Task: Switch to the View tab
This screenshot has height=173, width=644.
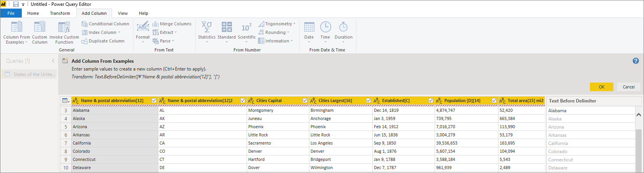Action: pos(123,13)
